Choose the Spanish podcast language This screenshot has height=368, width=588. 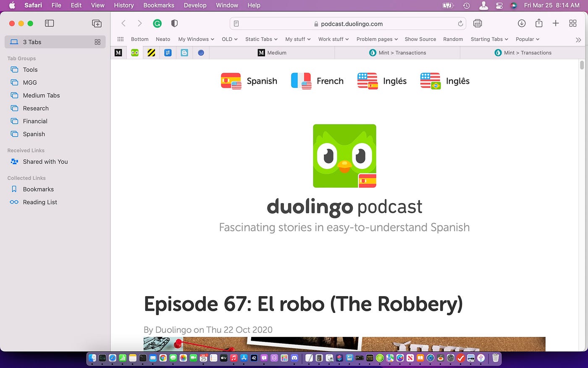tap(249, 81)
